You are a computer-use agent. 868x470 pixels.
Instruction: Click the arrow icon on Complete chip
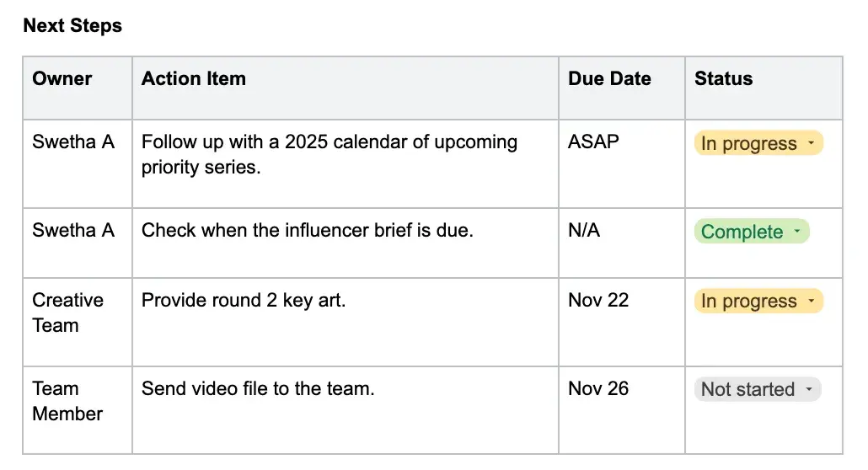click(798, 232)
